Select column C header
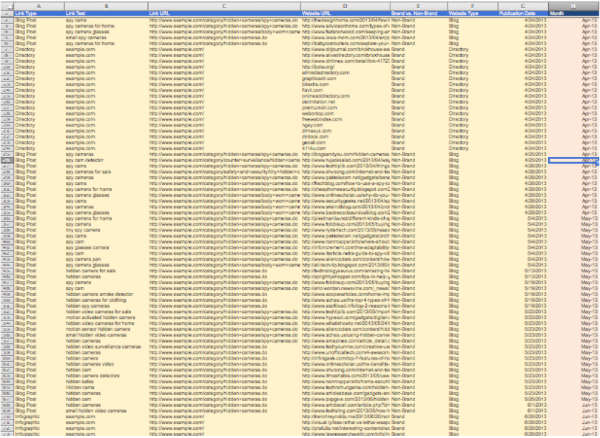Image resolution: width=600 pixels, height=438 pixels. coord(224,6)
